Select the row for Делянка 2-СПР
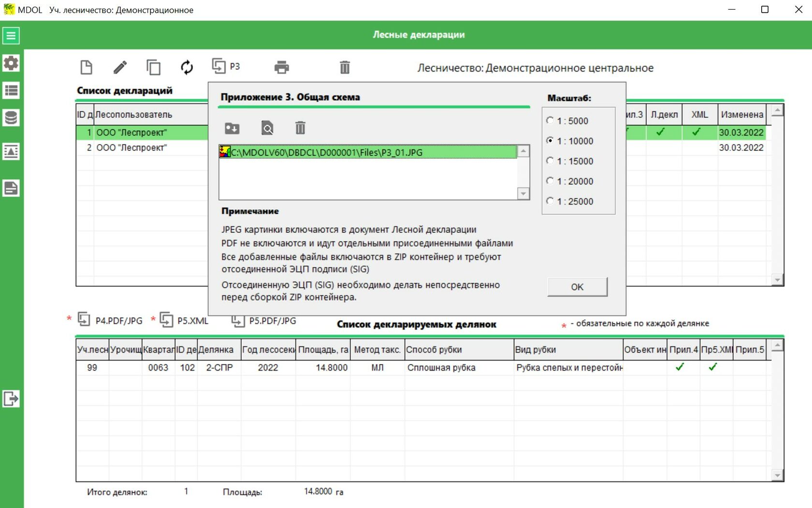Viewport: 812px width, 508px height. pos(219,368)
